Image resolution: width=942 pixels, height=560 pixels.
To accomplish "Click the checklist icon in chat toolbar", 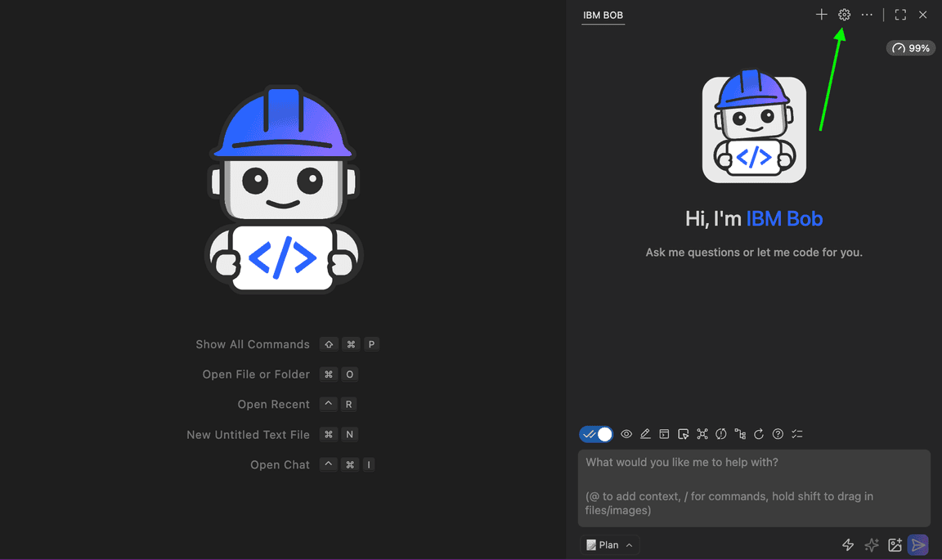I will pyautogui.click(x=797, y=434).
